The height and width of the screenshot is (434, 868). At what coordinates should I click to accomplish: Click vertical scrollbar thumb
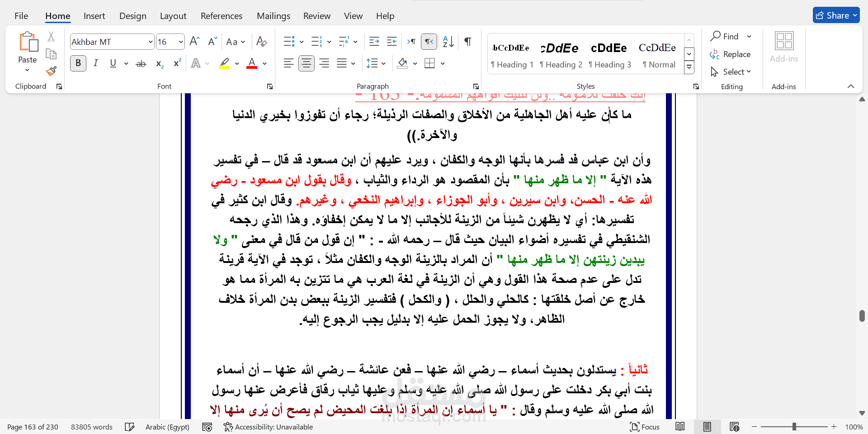pos(862,316)
